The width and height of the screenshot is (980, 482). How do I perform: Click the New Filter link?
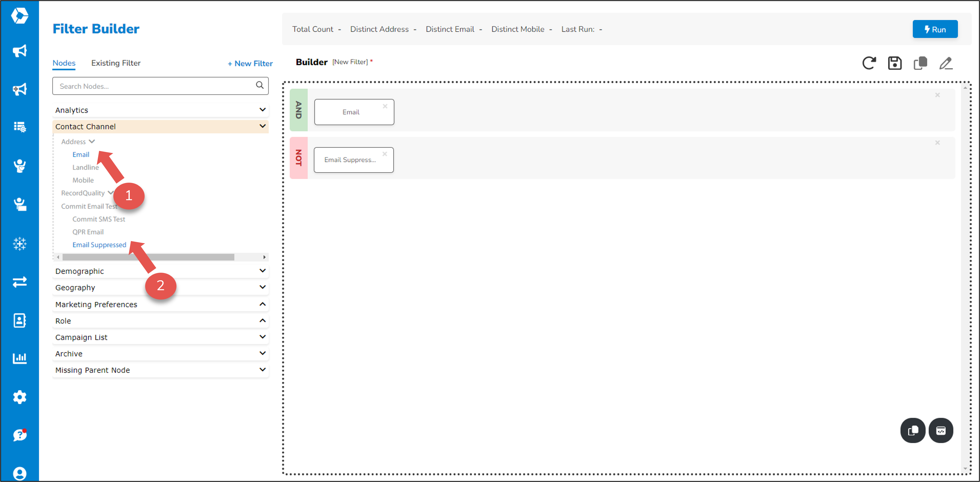[x=250, y=63]
